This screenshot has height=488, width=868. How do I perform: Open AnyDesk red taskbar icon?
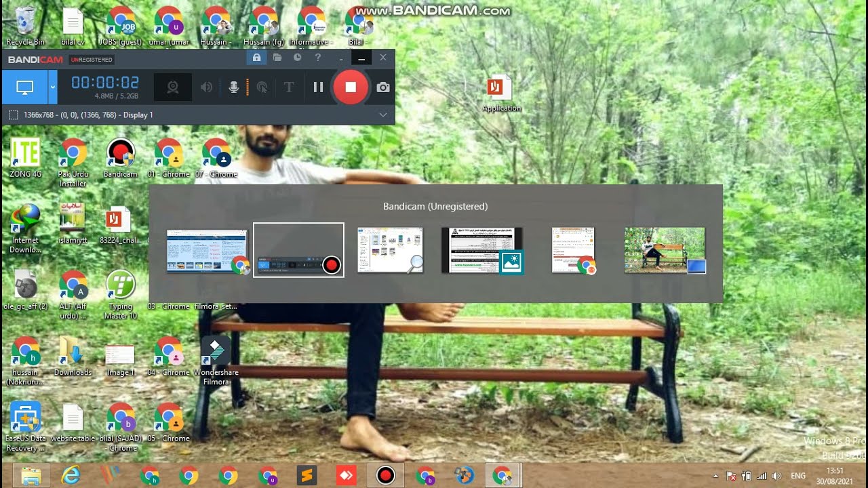point(347,476)
